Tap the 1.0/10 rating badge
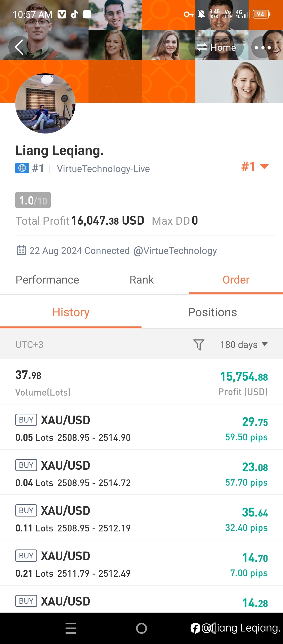The width and height of the screenshot is (283, 644). (x=33, y=200)
